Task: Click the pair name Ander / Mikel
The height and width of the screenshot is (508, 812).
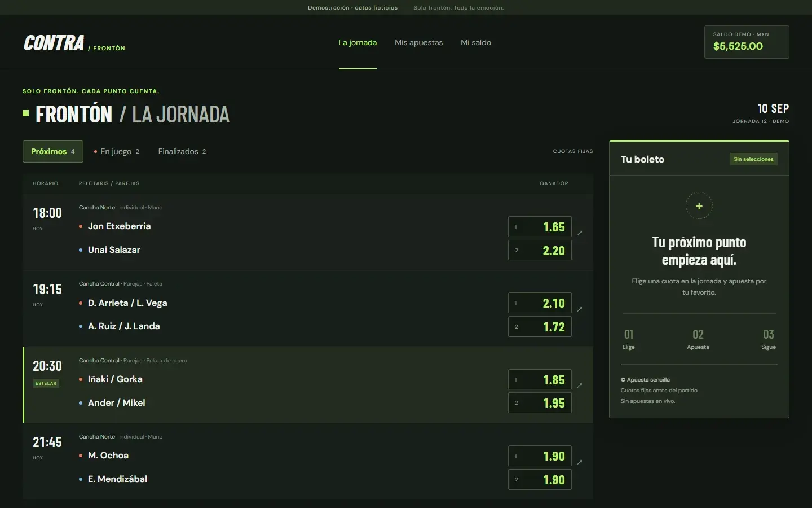Action: [x=116, y=403]
